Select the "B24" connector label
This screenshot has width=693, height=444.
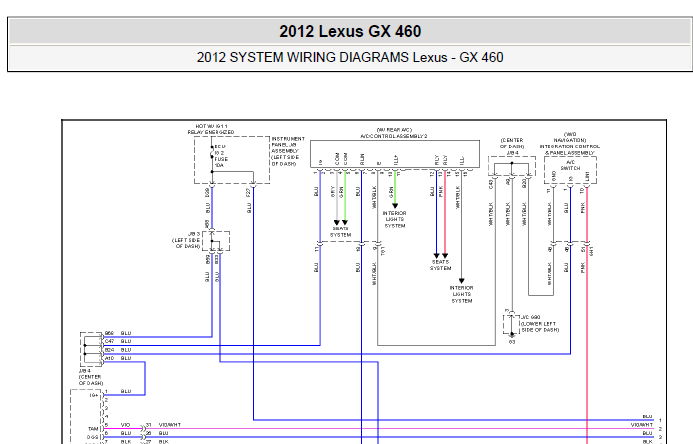(x=109, y=349)
